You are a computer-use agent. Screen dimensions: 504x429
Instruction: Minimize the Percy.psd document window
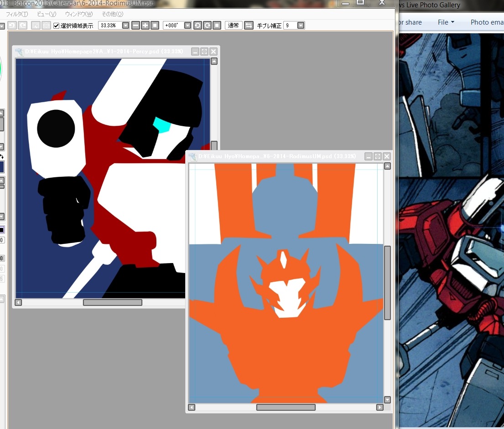pyautogui.click(x=195, y=52)
